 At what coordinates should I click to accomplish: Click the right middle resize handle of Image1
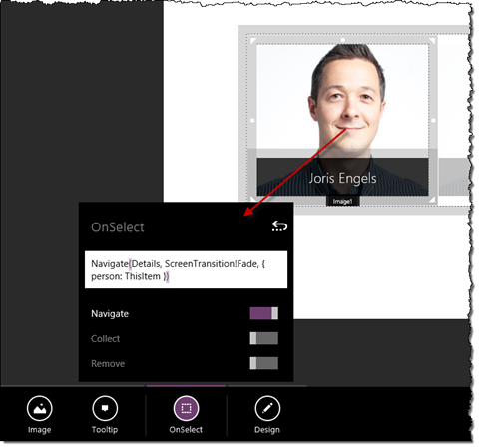pyautogui.click(x=433, y=120)
